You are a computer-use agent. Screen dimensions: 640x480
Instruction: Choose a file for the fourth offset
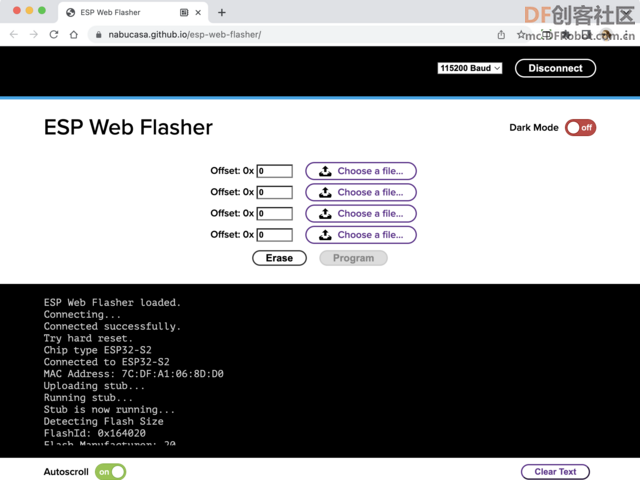(361, 235)
